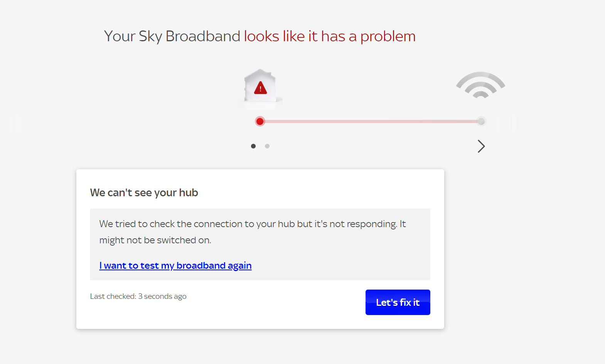Click the "Last checked: 3 seconds ago" text
The width and height of the screenshot is (605, 364).
pos(138,296)
